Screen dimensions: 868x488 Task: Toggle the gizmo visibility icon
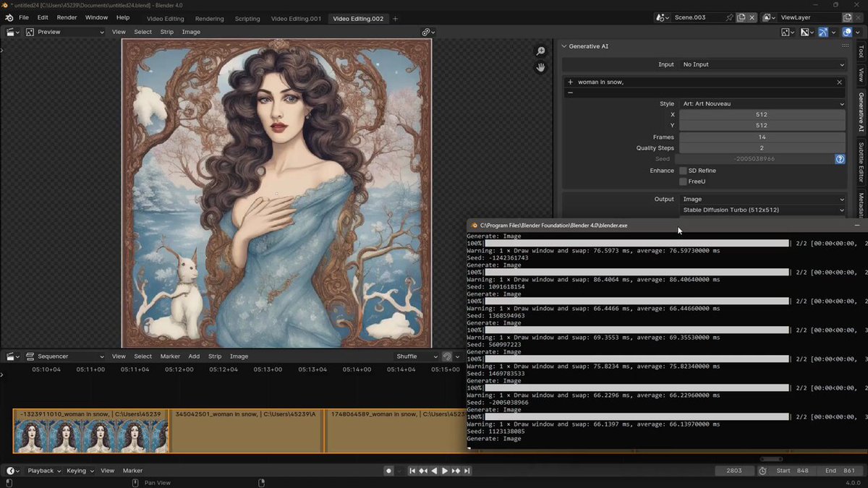823,32
